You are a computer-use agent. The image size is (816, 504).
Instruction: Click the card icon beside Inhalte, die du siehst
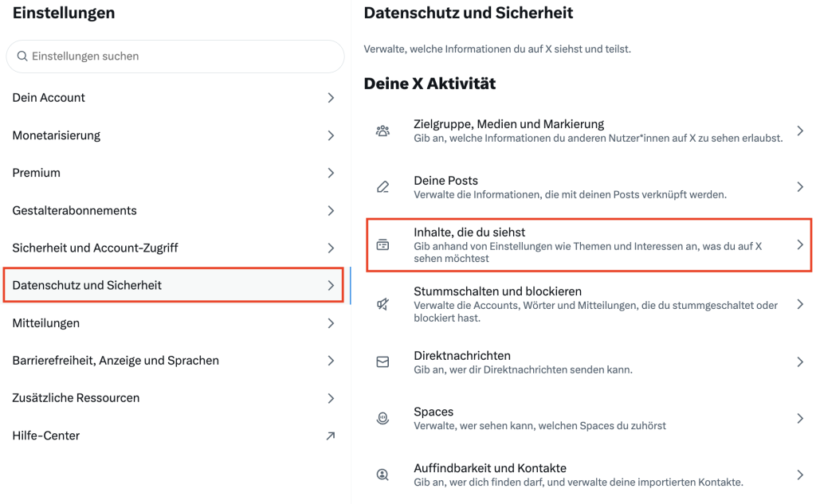pyautogui.click(x=382, y=245)
